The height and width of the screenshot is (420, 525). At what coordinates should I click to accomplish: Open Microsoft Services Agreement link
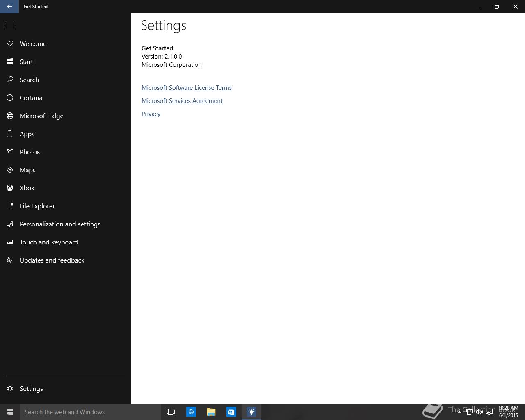coord(182,101)
